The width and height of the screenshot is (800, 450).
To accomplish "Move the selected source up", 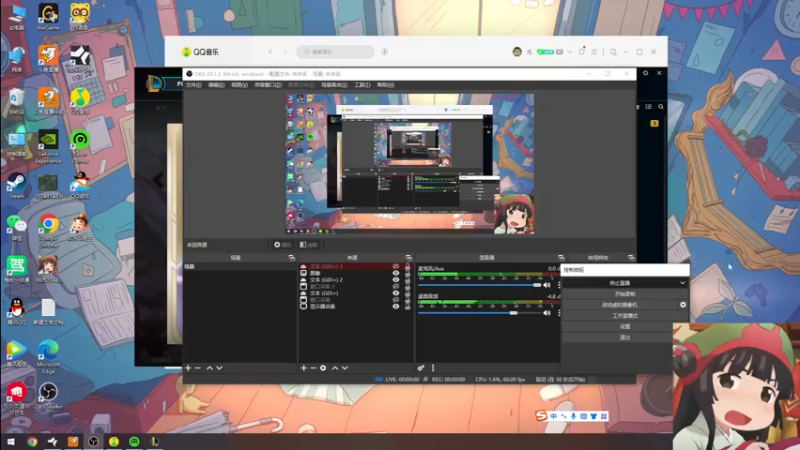I will tap(335, 368).
